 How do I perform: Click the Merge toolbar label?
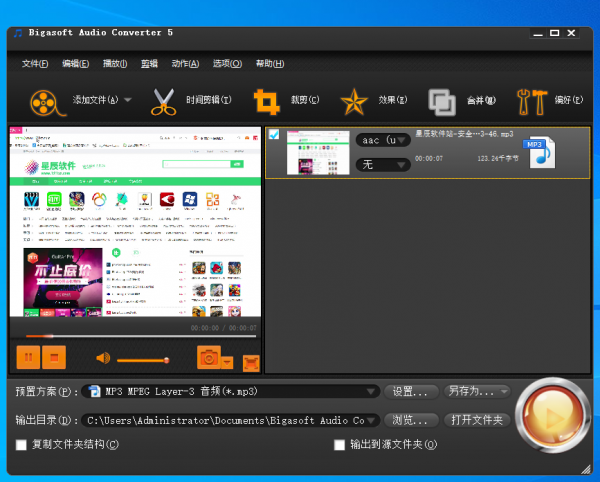tap(481, 100)
